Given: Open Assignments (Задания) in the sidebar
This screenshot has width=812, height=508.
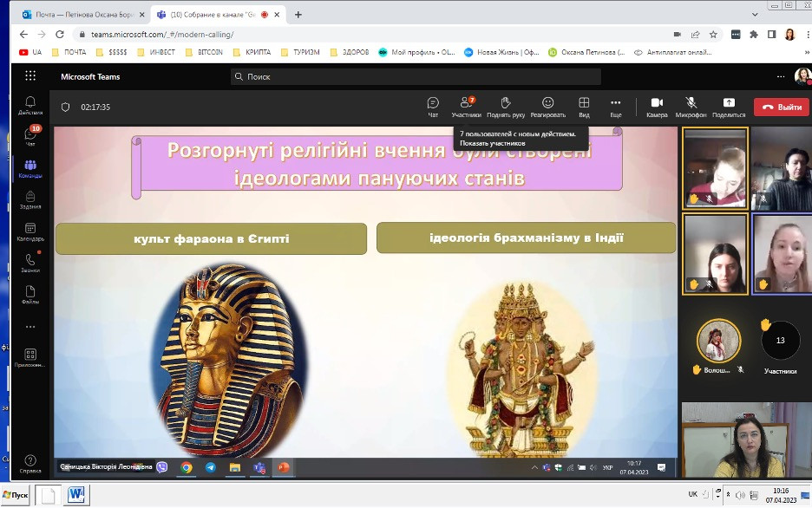Looking at the screenshot, I should (x=30, y=199).
